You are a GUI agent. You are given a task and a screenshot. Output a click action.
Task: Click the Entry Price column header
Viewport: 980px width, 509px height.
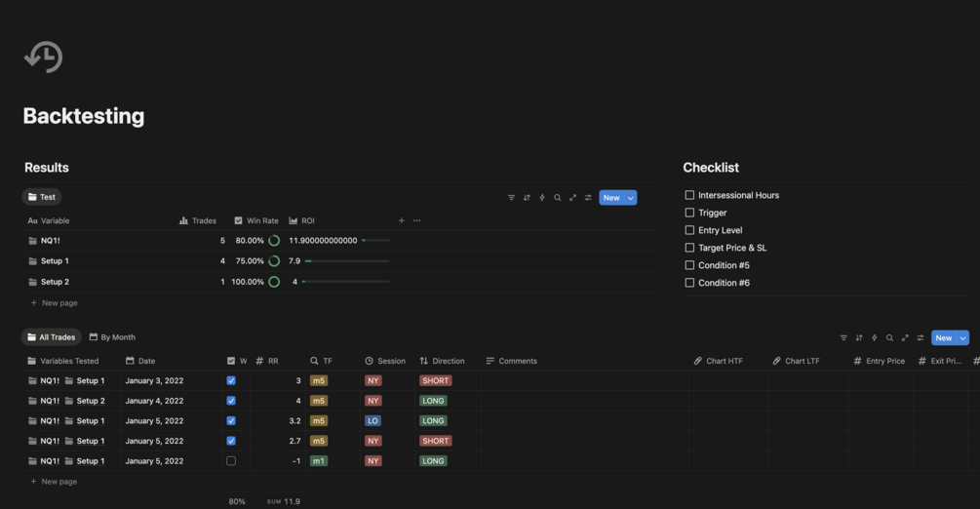pos(879,361)
